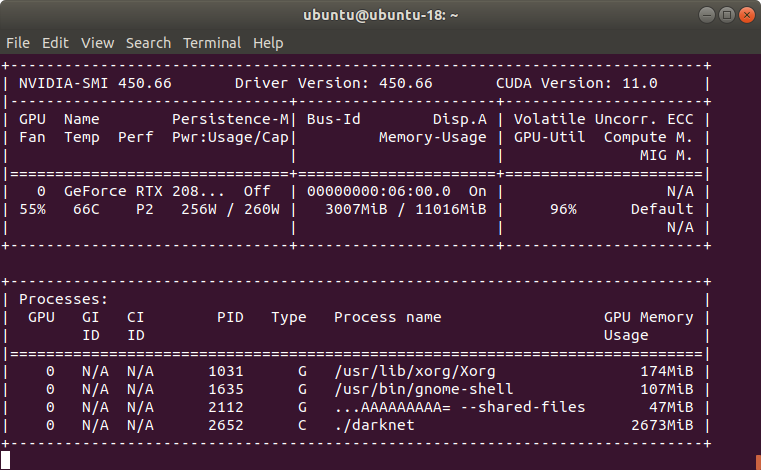
Task: Click the 55% fan speed value
Action: (33, 209)
